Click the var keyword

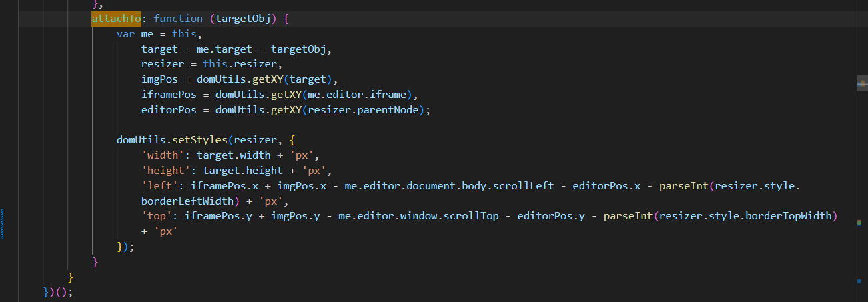126,34
